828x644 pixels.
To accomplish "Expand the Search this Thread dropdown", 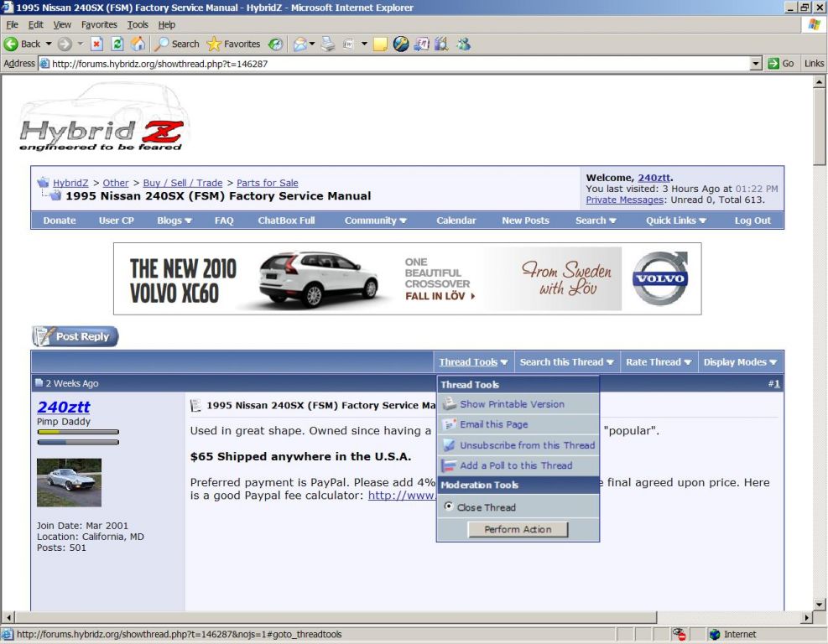I will (x=566, y=362).
